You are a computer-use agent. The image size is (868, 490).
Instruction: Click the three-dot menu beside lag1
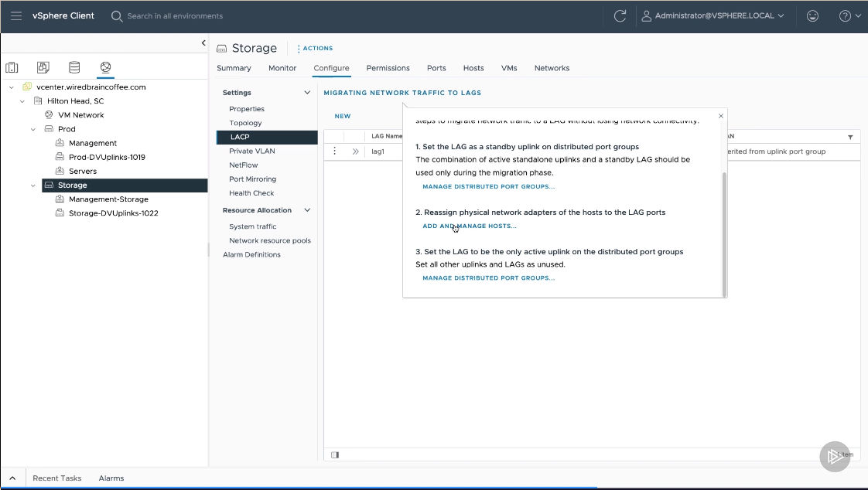(334, 151)
